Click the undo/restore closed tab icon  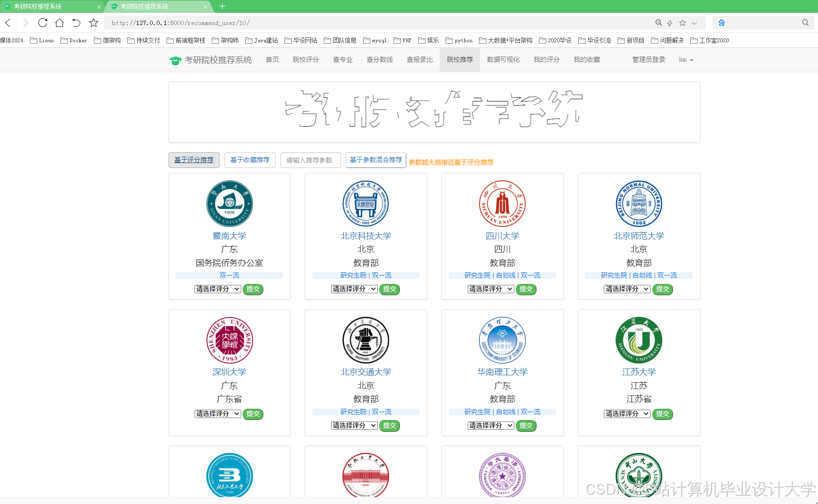click(x=76, y=23)
